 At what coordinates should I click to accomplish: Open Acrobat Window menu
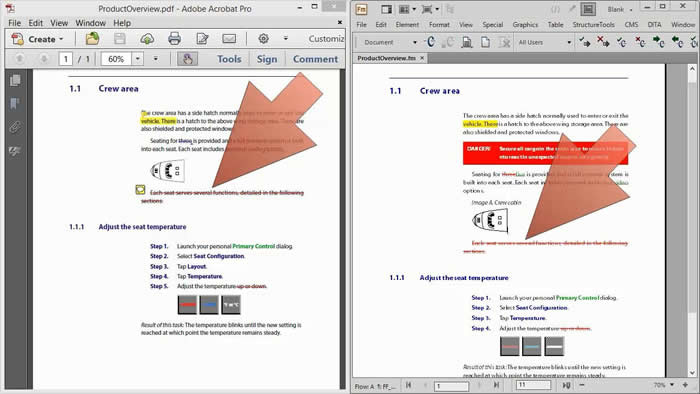click(91, 23)
